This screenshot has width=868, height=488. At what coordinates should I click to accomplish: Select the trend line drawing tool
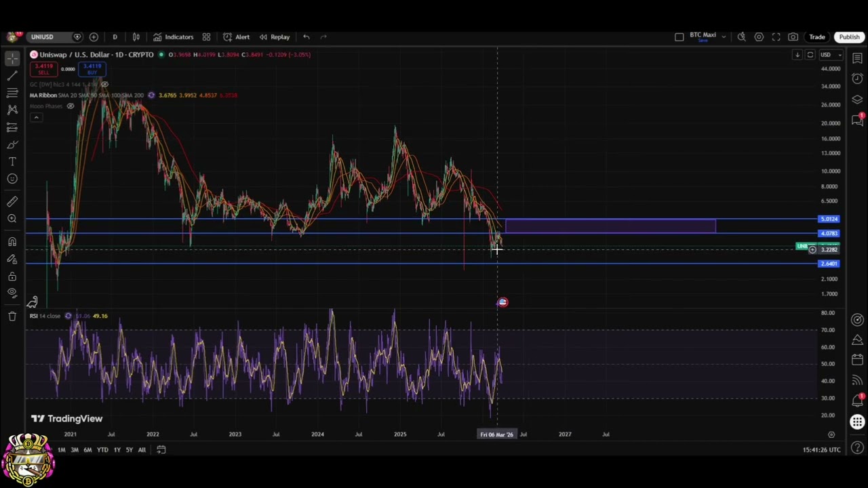point(12,76)
